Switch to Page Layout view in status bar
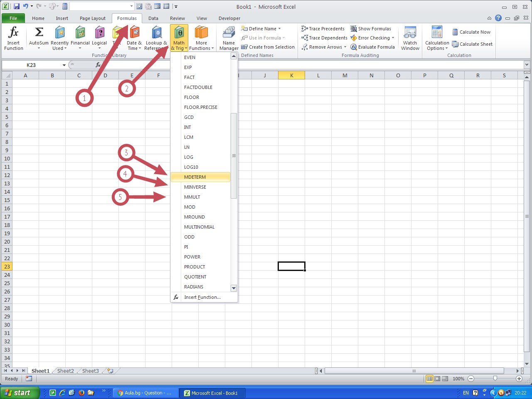This screenshot has width=532, height=399. tap(437, 379)
